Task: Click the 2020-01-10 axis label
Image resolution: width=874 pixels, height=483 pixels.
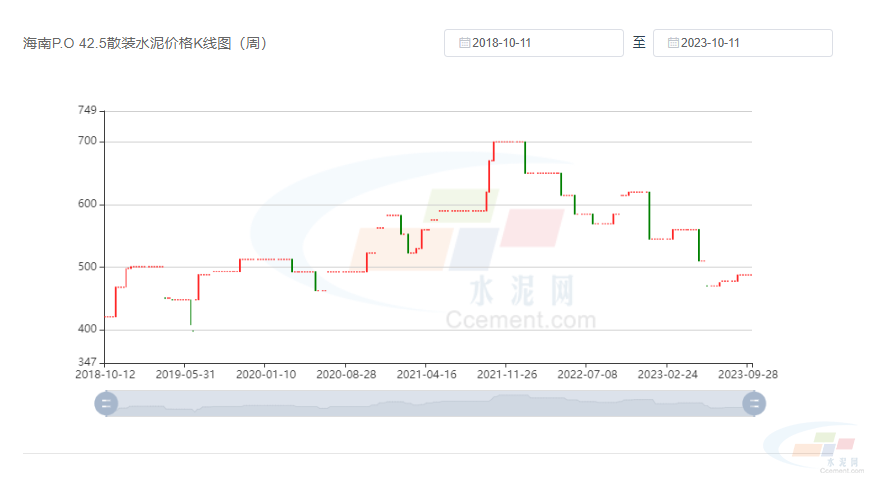Action: [266, 374]
